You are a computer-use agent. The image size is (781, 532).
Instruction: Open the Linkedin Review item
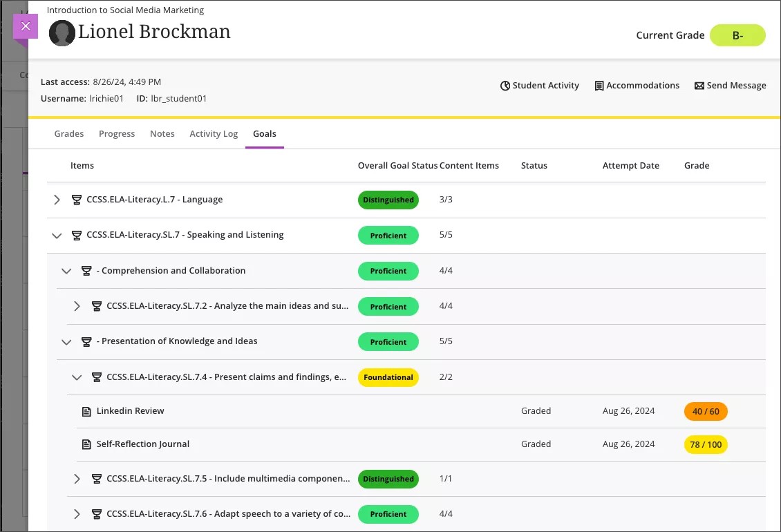[130, 411]
